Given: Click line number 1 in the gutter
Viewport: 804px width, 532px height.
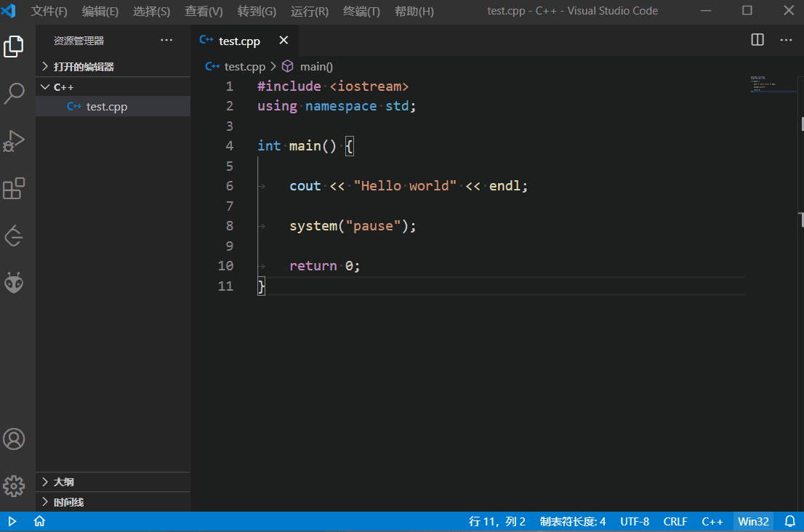Looking at the screenshot, I should (230, 86).
